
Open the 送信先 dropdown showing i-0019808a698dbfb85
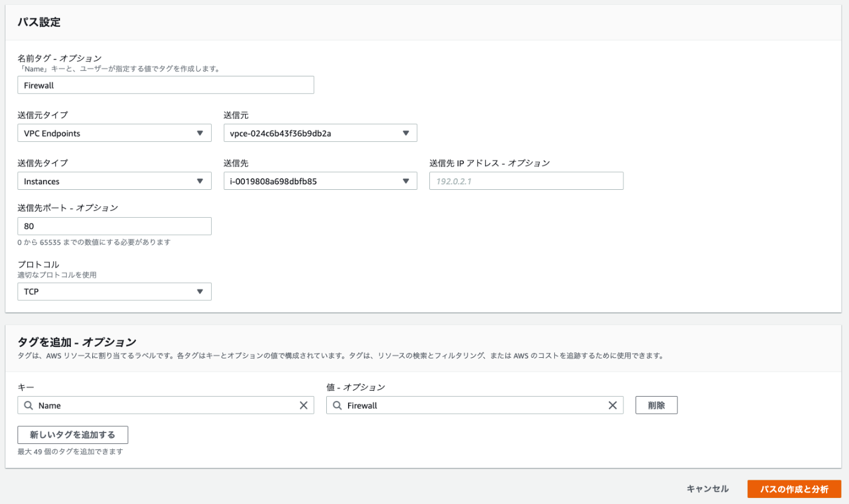[x=320, y=181]
